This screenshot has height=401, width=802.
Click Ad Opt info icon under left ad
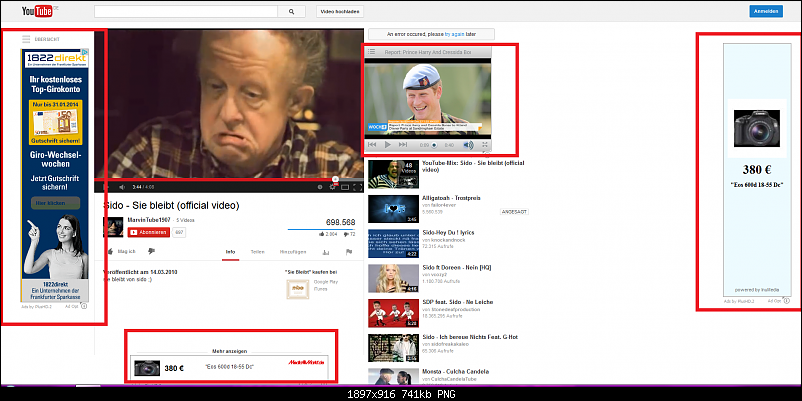pyautogui.click(x=84, y=306)
